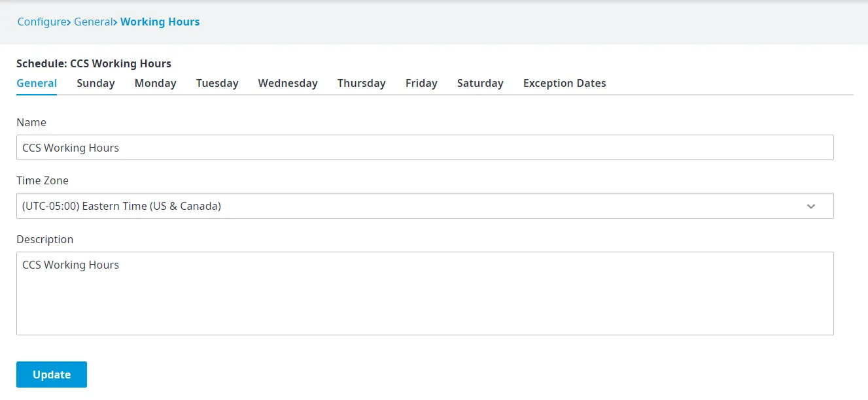Viewport: 868px width, 400px height.
Task: Select the Thursday tab
Action: click(x=362, y=83)
